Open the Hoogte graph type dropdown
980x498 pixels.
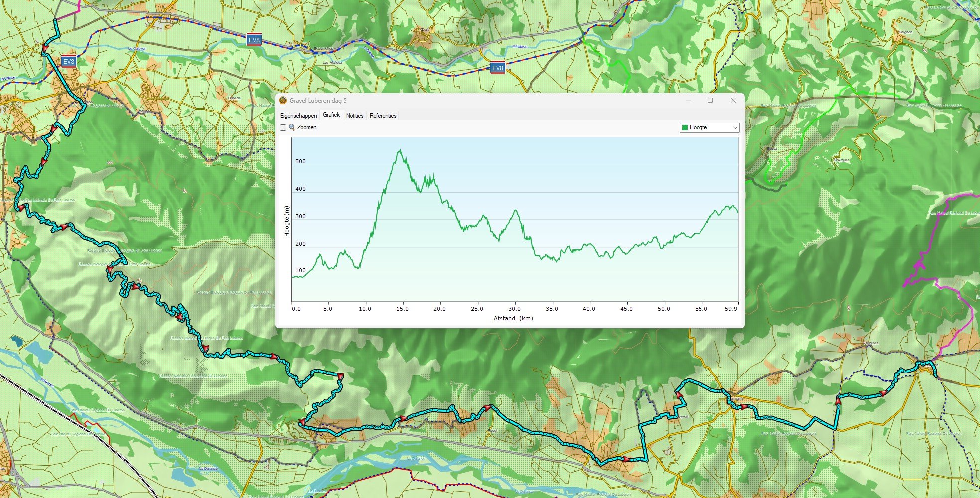point(734,128)
